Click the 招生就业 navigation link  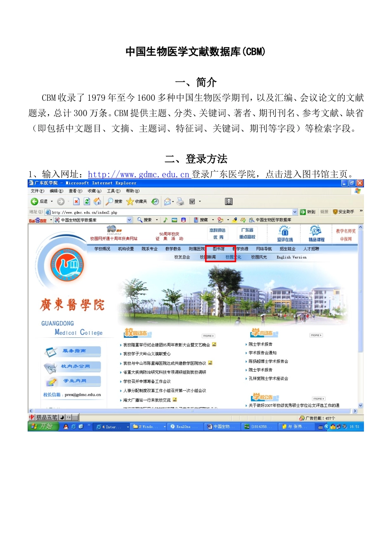(x=288, y=249)
